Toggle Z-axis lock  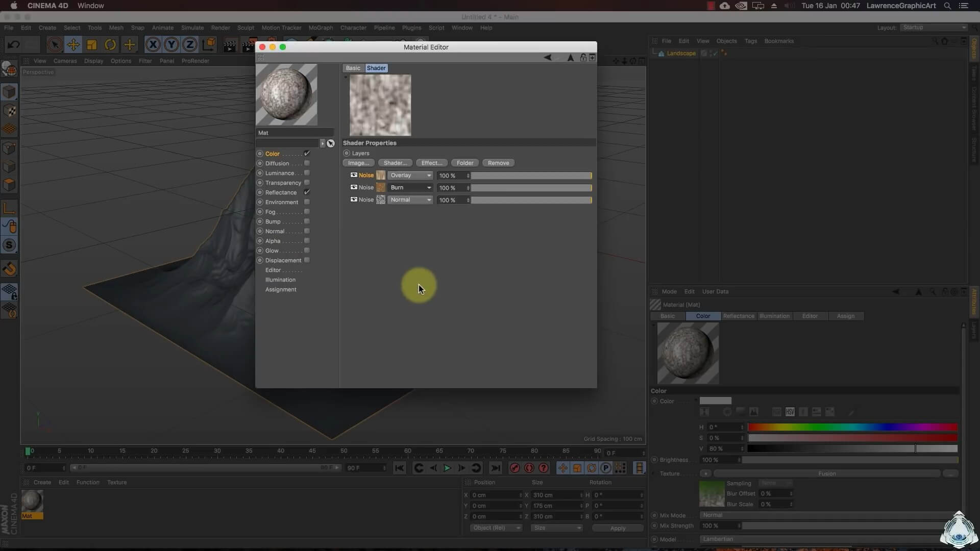pos(190,45)
